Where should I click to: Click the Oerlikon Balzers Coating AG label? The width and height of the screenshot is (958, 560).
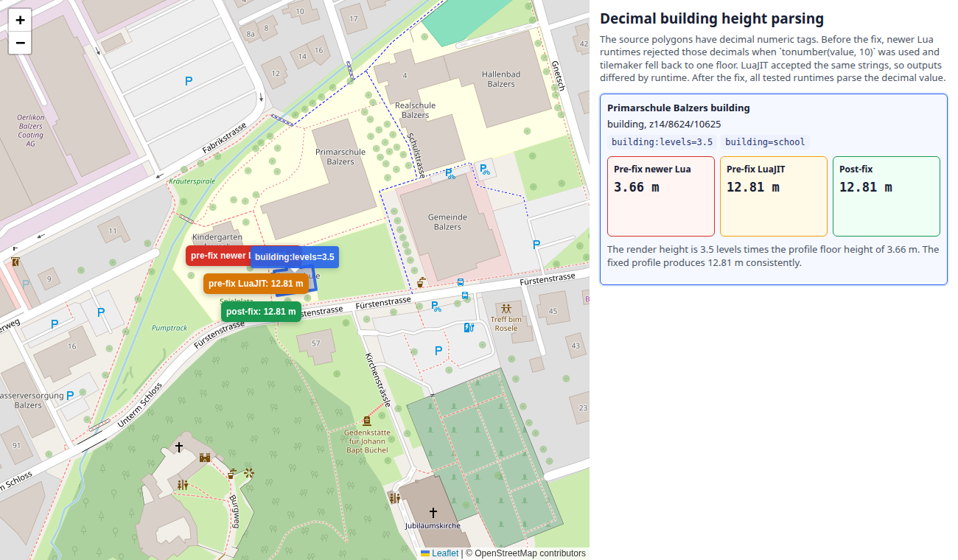[31, 130]
